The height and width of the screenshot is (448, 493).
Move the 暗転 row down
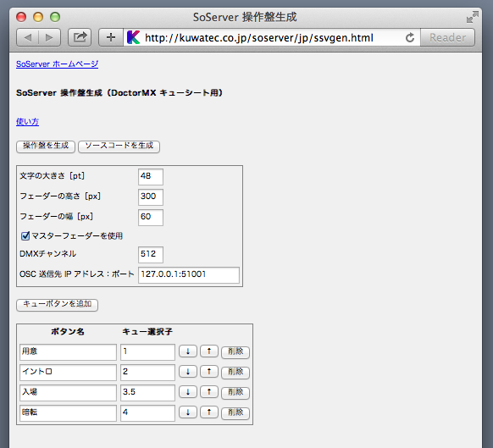click(188, 412)
